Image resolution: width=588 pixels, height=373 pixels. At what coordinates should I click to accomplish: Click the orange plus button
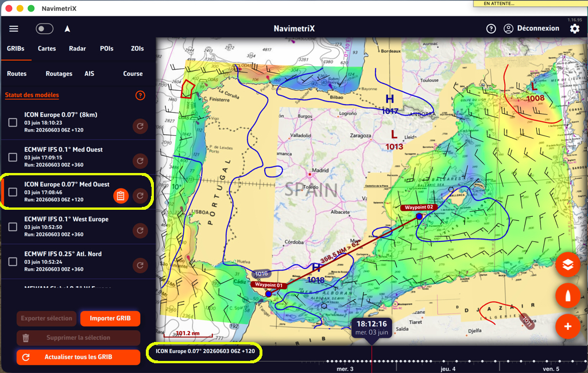[x=568, y=326]
